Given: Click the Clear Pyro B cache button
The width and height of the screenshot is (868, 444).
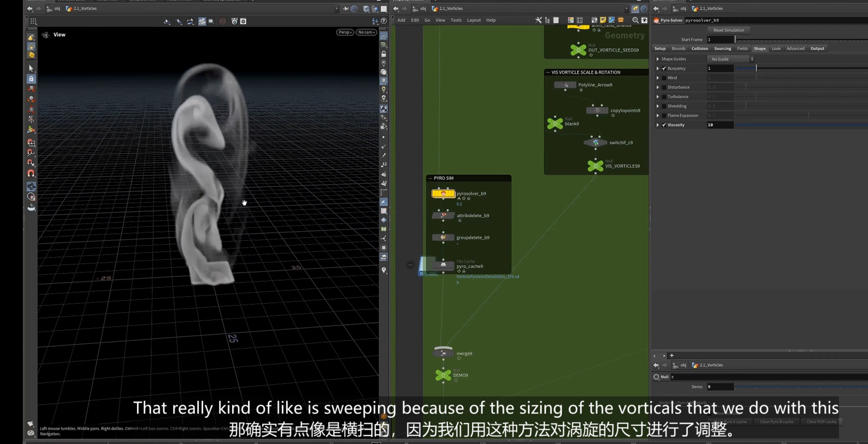Looking at the screenshot, I should pos(776,422).
